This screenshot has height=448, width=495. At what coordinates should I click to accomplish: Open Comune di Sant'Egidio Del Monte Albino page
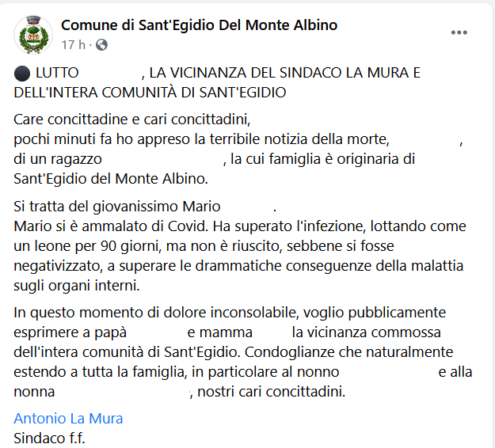[199, 25]
